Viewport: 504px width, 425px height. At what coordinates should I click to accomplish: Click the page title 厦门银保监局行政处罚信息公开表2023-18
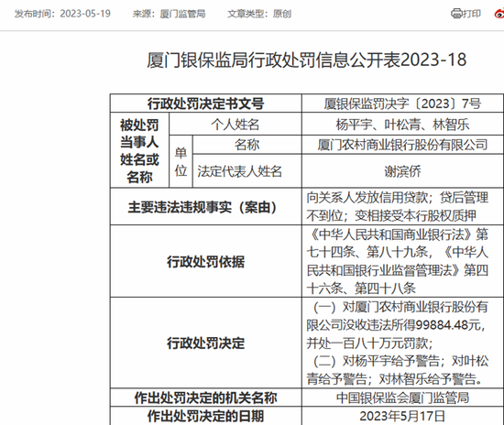[x=306, y=60]
